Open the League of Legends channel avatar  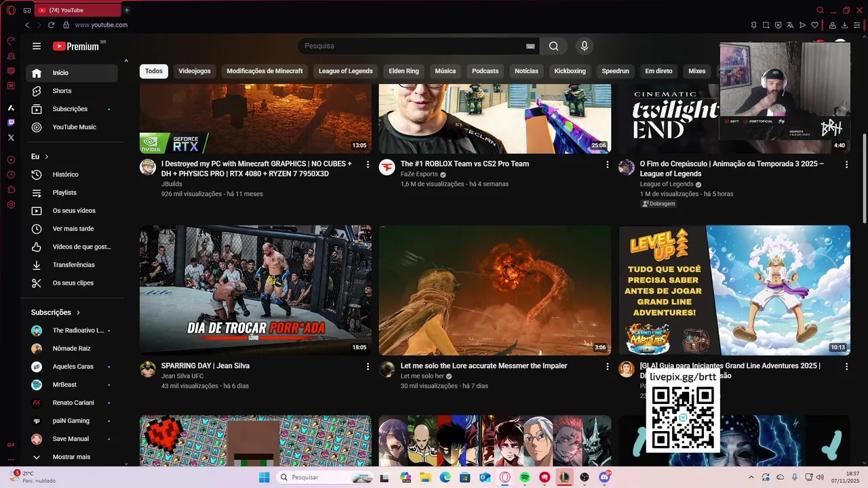click(627, 167)
